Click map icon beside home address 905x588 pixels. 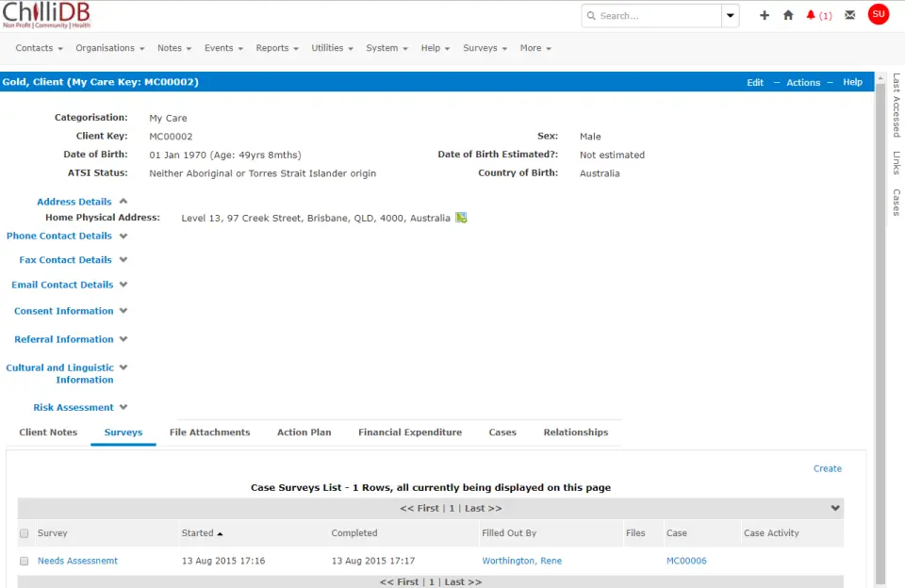461,218
